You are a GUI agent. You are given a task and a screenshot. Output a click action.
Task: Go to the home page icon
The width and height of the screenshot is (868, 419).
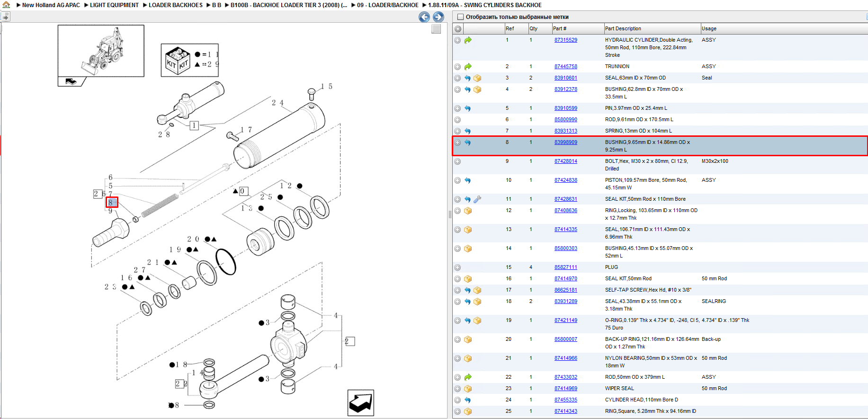coord(6,5)
